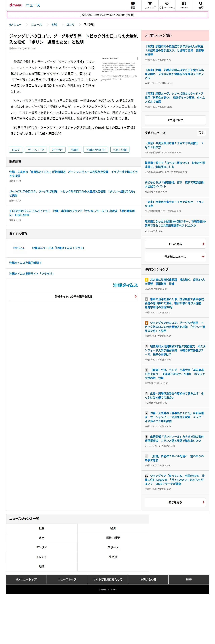Open the tsunami warning banner 津波警報
This screenshot has width=215, height=644.
tap(107, 15)
